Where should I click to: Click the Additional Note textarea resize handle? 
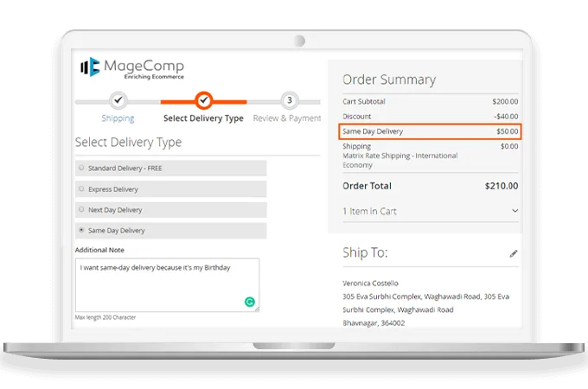click(x=257, y=309)
